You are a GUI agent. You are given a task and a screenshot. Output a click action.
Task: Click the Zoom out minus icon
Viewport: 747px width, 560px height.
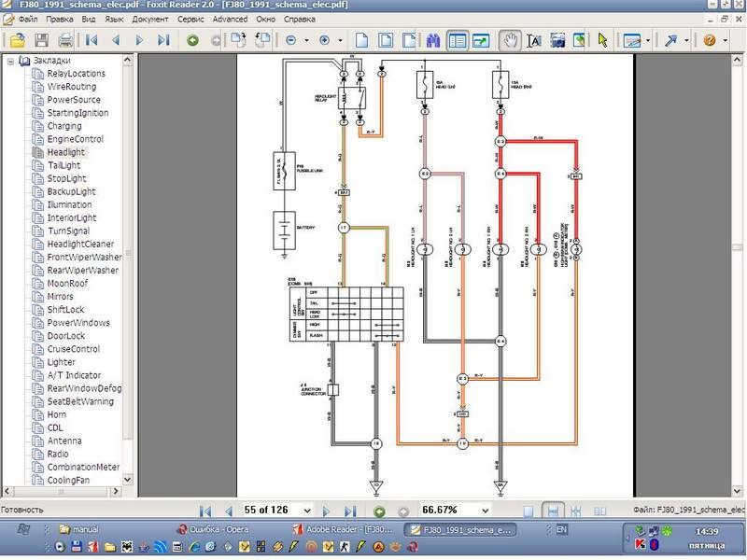pyautogui.click(x=290, y=40)
